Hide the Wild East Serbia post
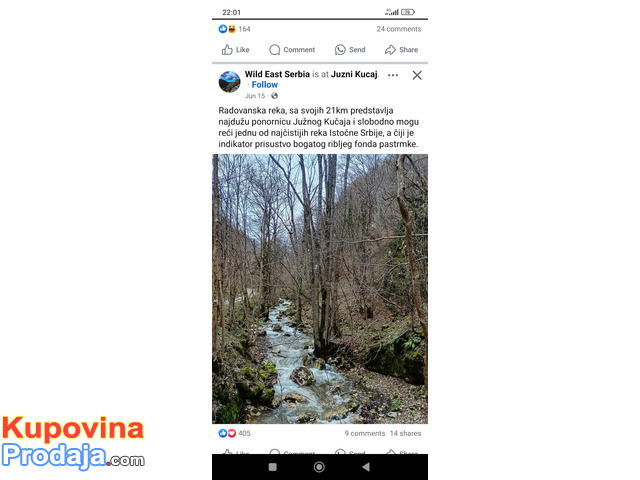The height and width of the screenshot is (480, 640). (x=417, y=75)
